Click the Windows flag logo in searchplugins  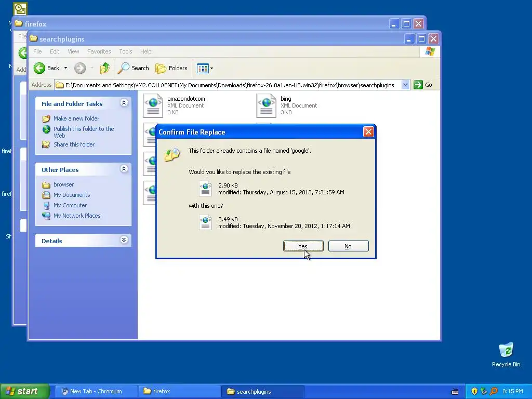430,51
